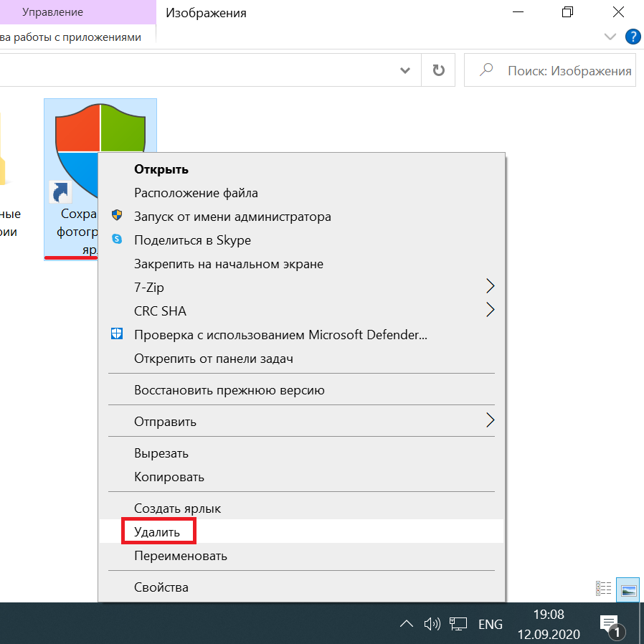
Task: Click the search magnifier icon
Action: pos(486,70)
